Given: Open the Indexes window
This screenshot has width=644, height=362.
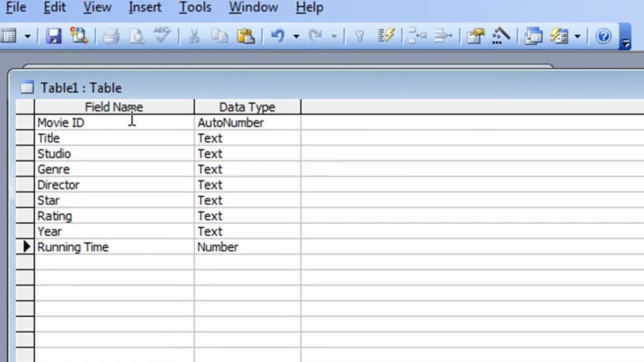Looking at the screenshot, I should [x=386, y=35].
